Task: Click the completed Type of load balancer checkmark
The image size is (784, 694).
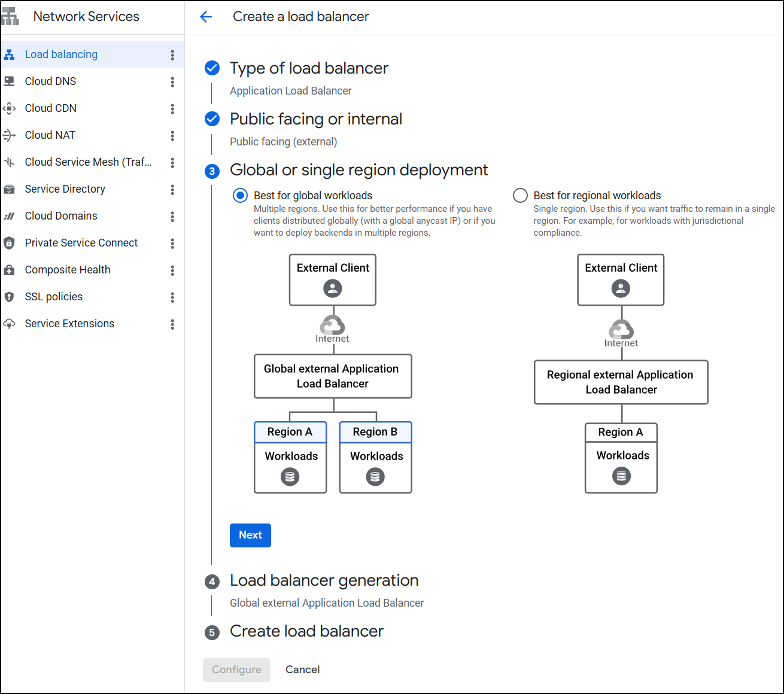Action: point(212,68)
